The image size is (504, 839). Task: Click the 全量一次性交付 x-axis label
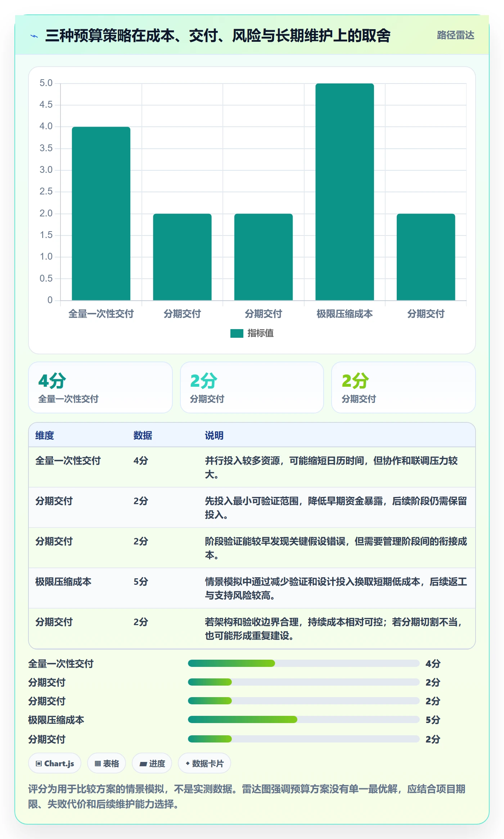[x=101, y=314]
